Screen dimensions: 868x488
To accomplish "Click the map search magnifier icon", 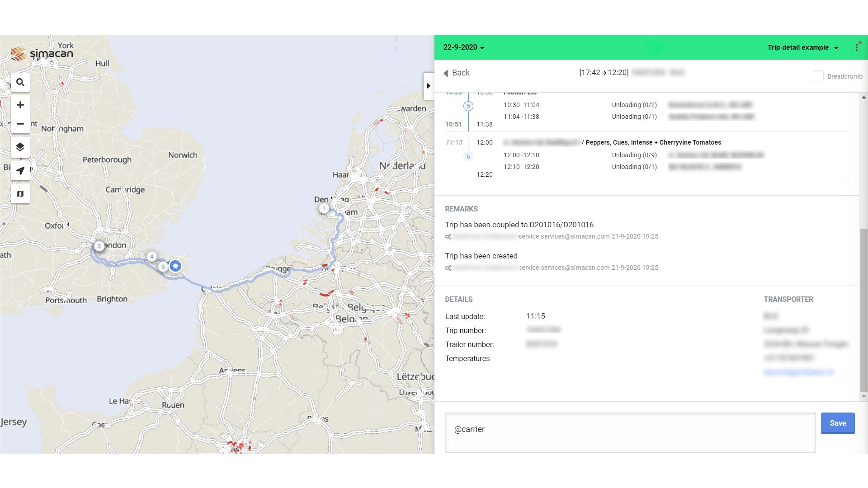I will click(20, 82).
